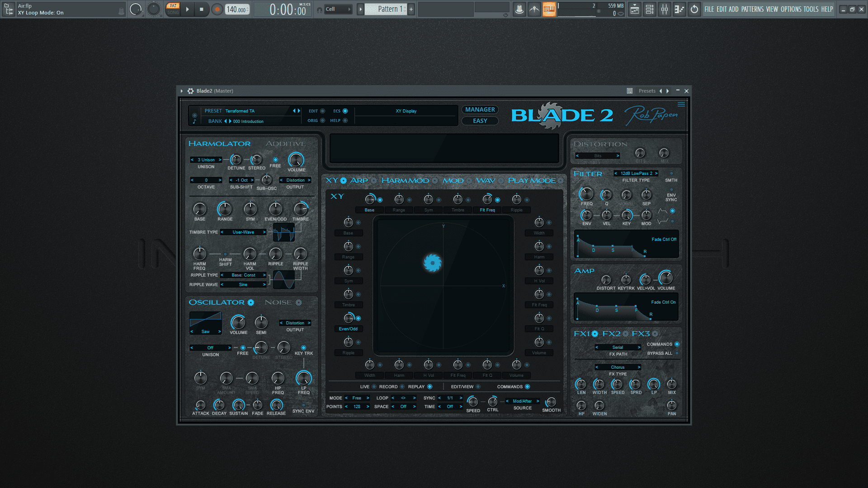
Task: Click the previous plugin preset arrow
Action: (660, 91)
